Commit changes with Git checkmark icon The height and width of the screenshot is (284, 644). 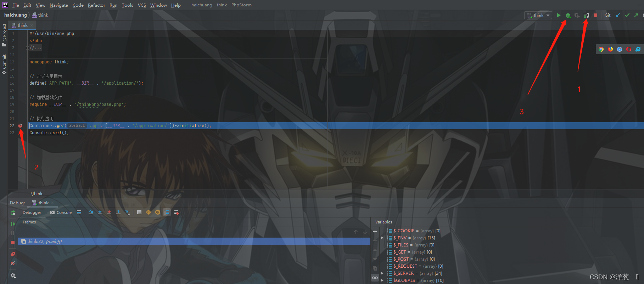627,15
